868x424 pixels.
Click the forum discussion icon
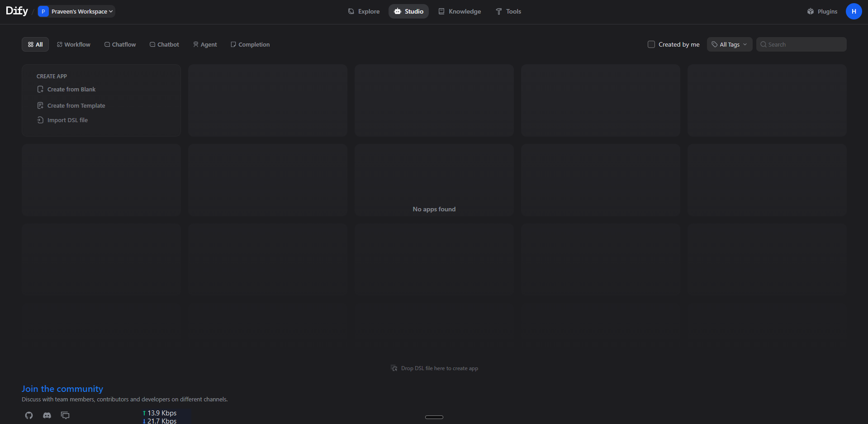coord(65,415)
